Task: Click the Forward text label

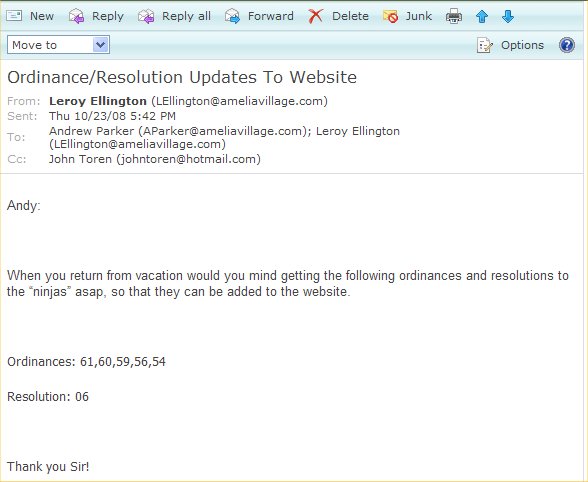Action: [x=271, y=16]
